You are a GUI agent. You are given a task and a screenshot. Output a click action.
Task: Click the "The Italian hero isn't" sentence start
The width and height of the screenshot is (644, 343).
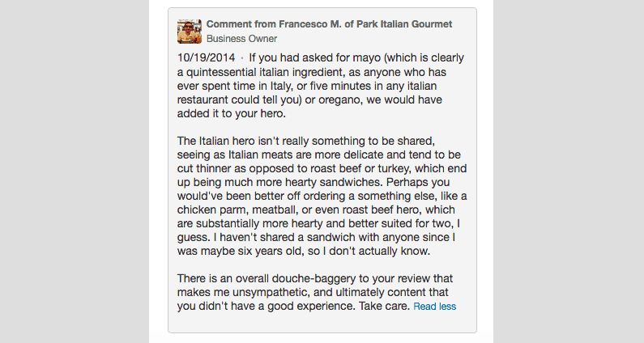[222, 141]
